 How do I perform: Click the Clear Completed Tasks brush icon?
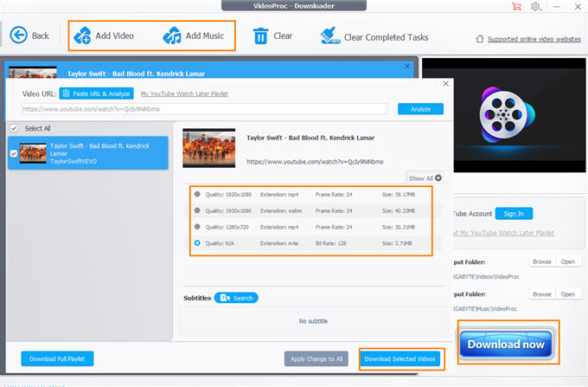coord(330,35)
